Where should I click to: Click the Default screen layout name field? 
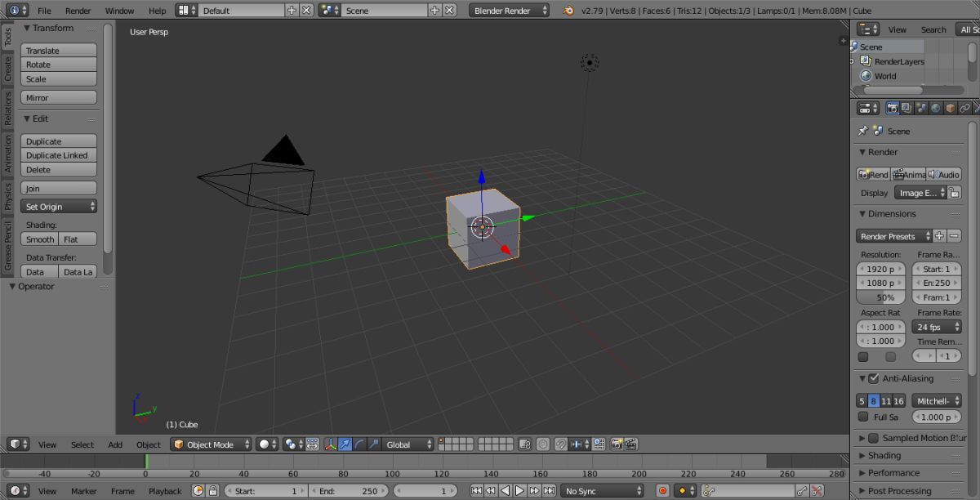[x=243, y=11]
